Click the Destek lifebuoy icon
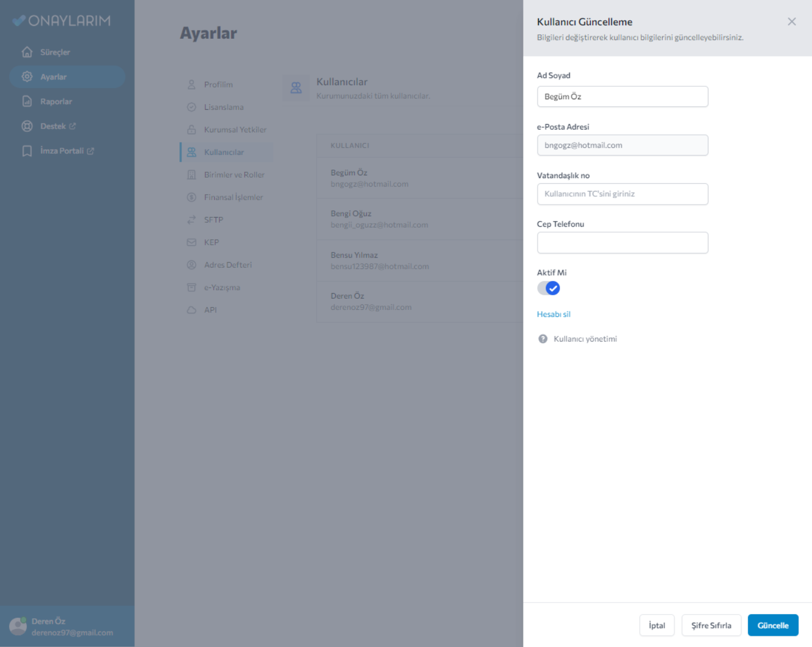 pyautogui.click(x=27, y=126)
